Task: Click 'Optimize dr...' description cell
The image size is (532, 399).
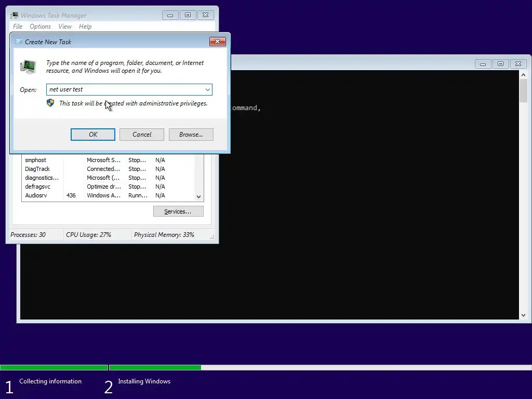Action: click(x=103, y=187)
